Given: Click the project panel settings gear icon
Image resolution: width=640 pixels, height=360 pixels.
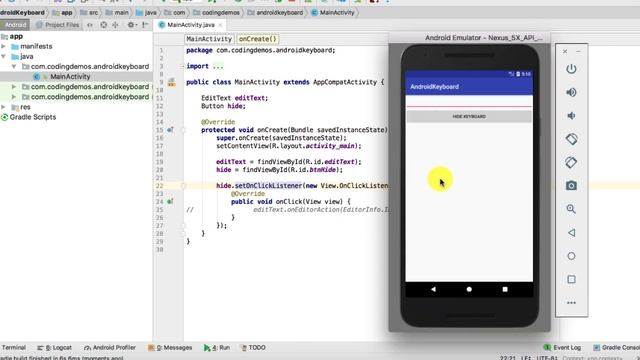Looking at the screenshot, I should tap(131, 25).
